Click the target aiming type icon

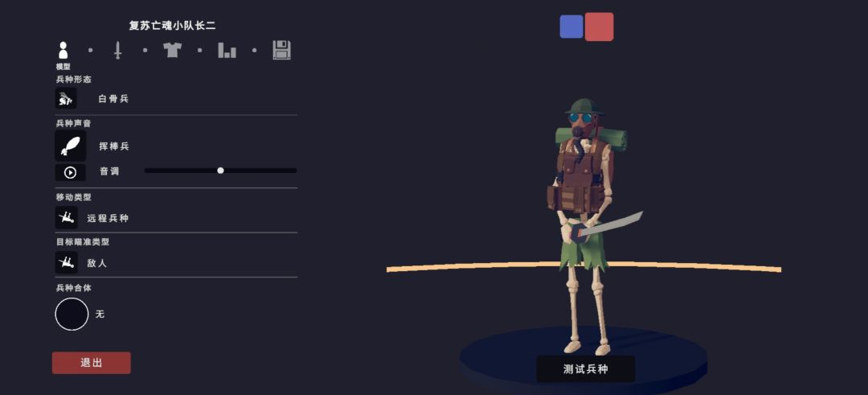(x=66, y=262)
